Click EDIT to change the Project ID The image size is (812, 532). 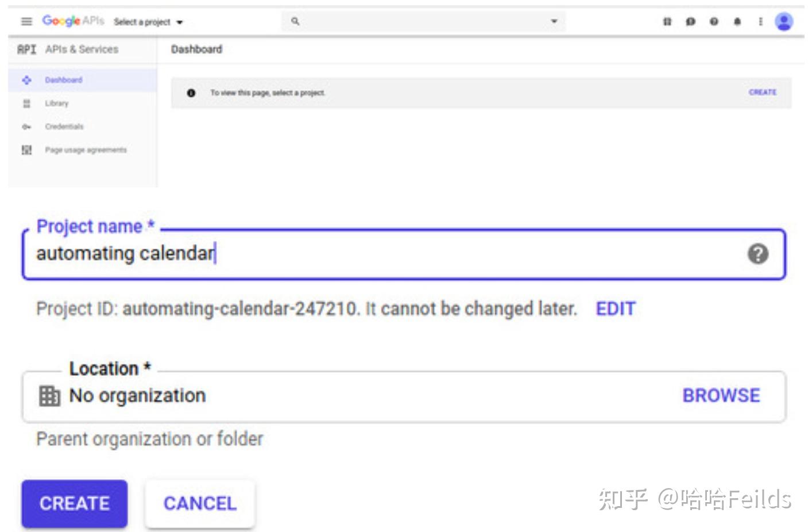tap(615, 309)
